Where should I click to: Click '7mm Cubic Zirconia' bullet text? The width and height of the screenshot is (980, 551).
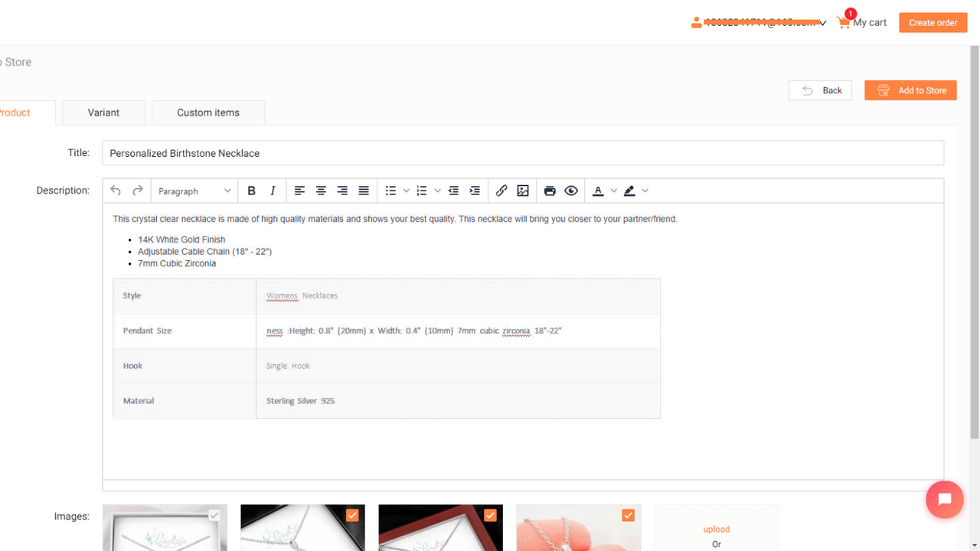coord(177,263)
